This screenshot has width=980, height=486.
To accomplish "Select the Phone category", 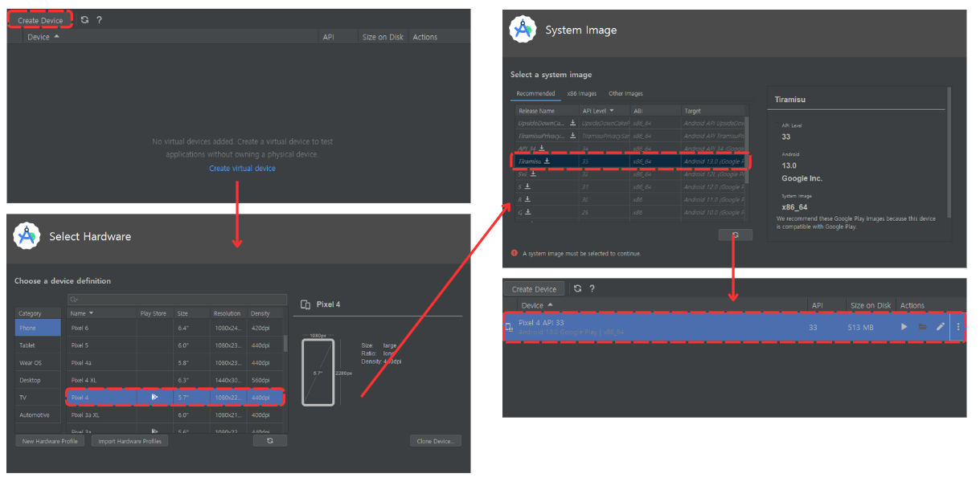I will [38, 328].
